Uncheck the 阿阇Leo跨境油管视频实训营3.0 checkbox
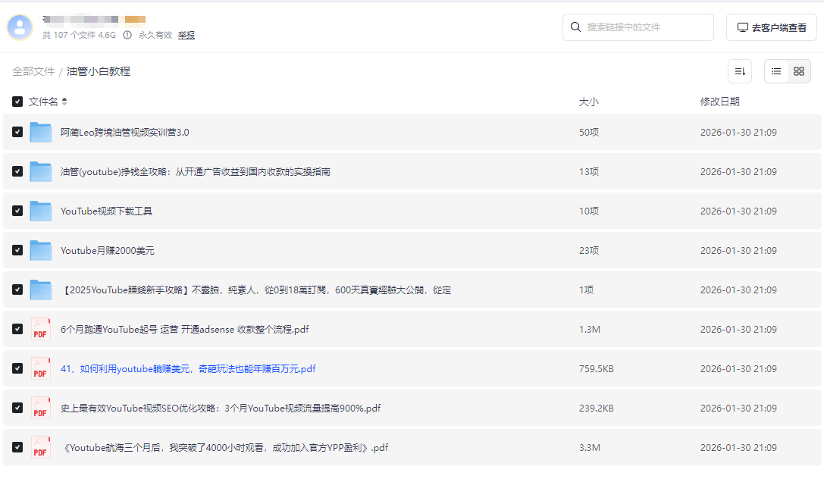This screenshot has width=824, height=504. pos(17,132)
